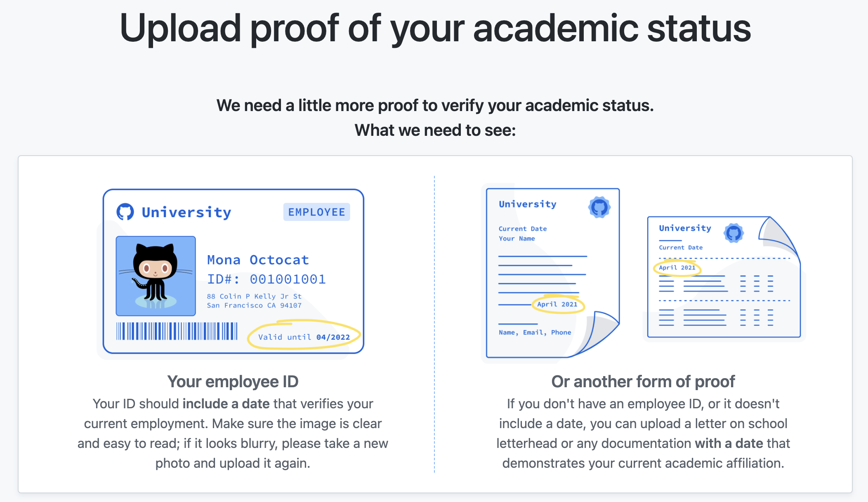Click the GitHub seal on the tall letter document
The width and height of the screenshot is (868, 502).
pos(599,207)
